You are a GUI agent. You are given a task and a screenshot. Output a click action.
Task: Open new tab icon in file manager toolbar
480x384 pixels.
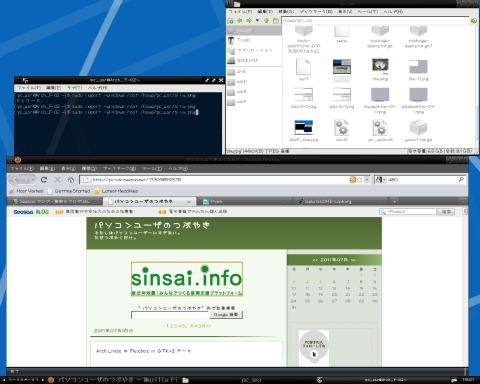point(231,21)
